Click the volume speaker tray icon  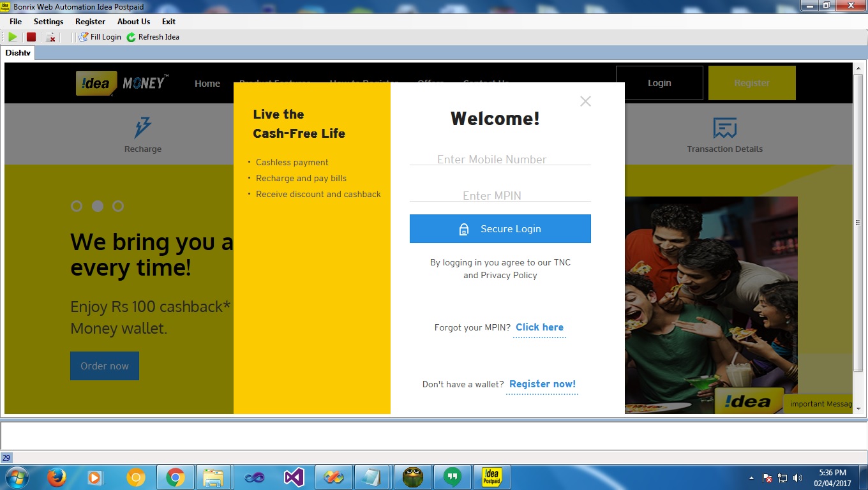coord(798,478)
